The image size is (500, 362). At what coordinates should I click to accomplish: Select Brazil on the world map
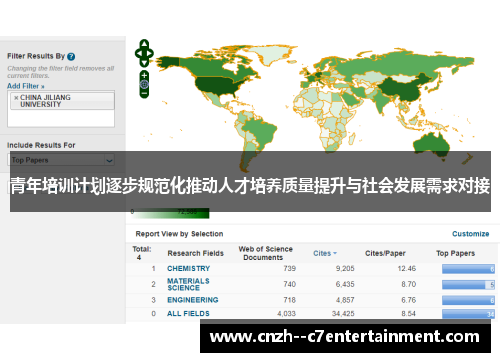point(263,132)
